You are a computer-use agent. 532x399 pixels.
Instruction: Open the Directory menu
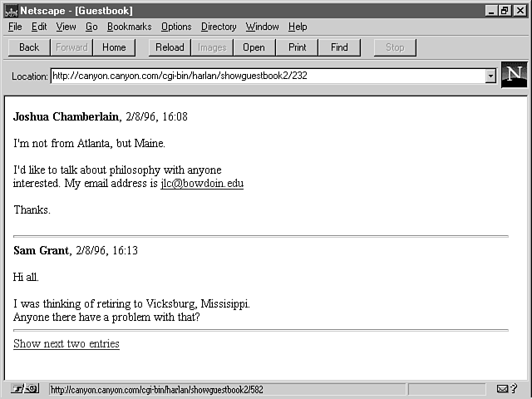(x=219, y=27)
